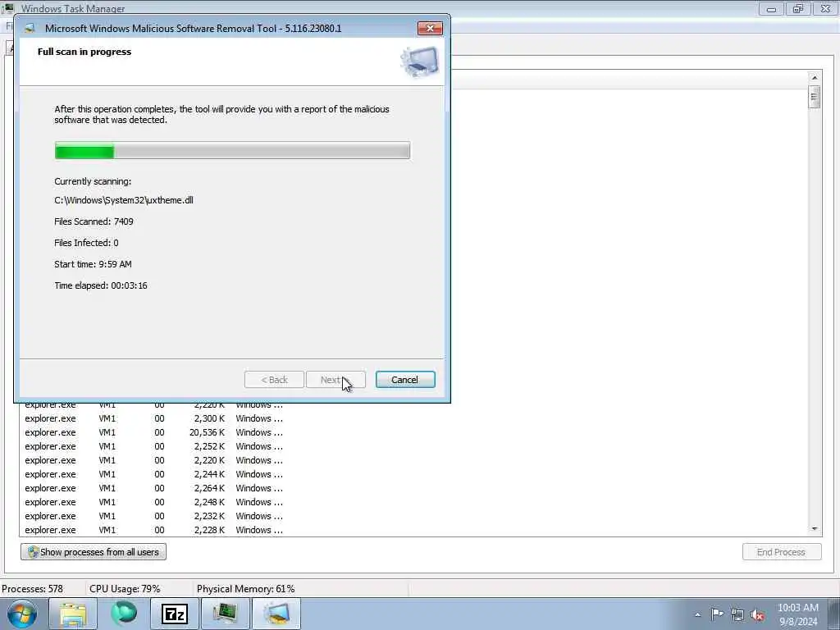Open Action Center flag icon in tray

click(x=717, y=614)
